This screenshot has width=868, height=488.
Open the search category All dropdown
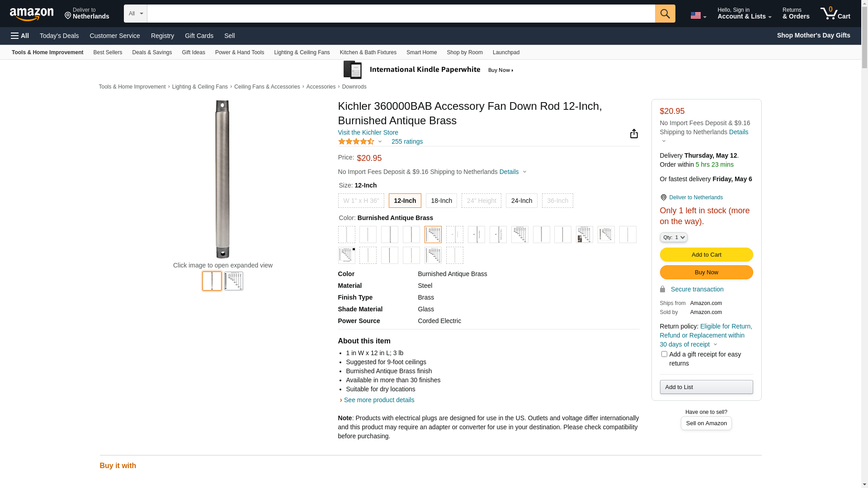(136, 14)
